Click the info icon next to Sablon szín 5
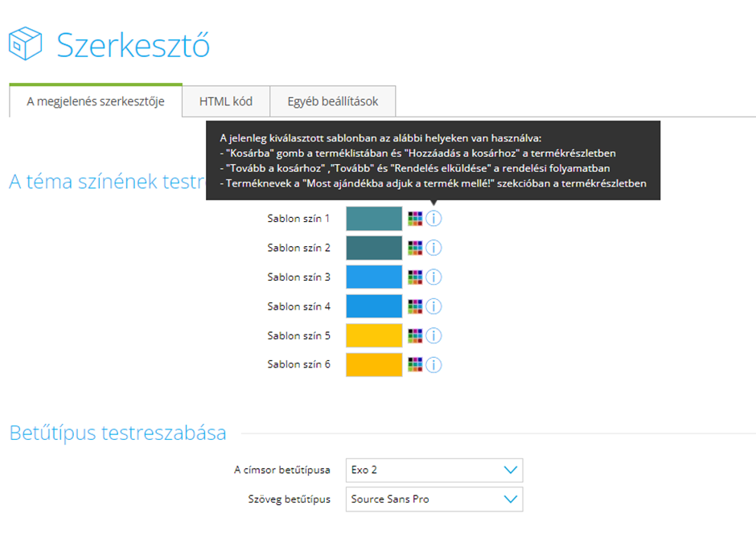This screenshot has width=756, height=542. [433, 335]
